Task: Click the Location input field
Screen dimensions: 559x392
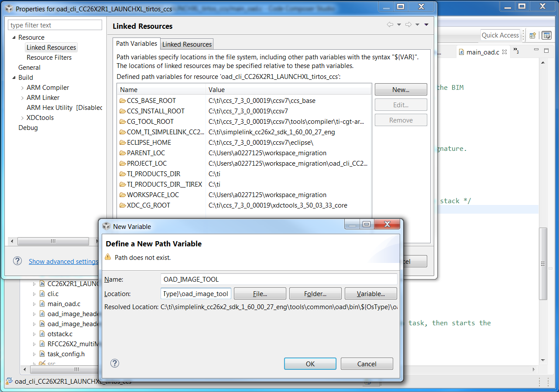Action: coord(196,293)
